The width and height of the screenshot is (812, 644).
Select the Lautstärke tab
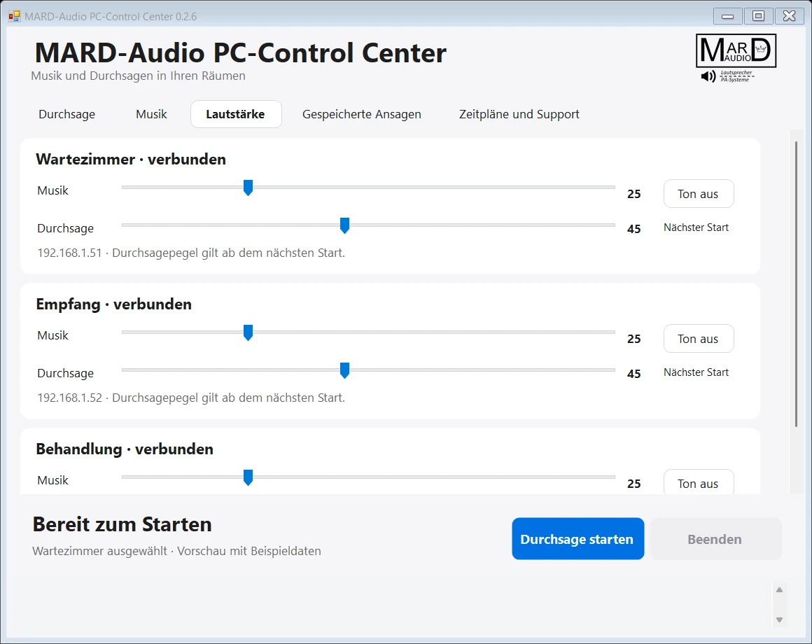click(236, 114)
